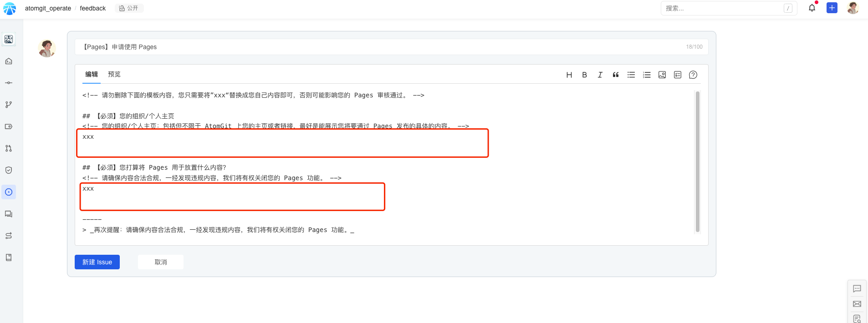
Task: Insert a blockquote from editor toolbar
Action: click(x=616, y=75)
